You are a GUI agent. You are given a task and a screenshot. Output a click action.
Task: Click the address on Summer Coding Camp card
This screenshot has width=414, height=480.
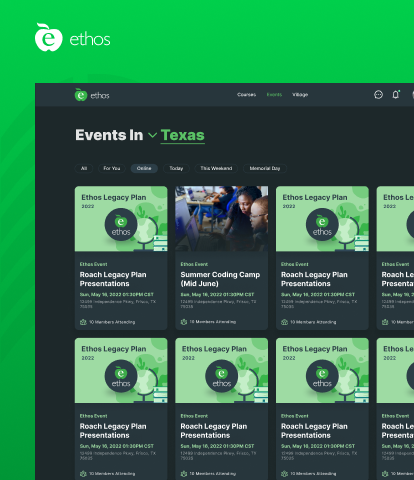tap(218, 304)
